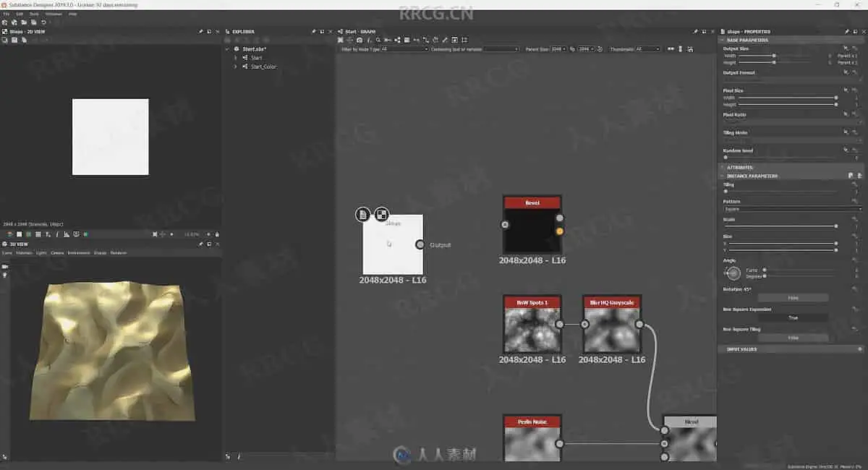Select the Bevel node in the graph

tap(532, 224)
